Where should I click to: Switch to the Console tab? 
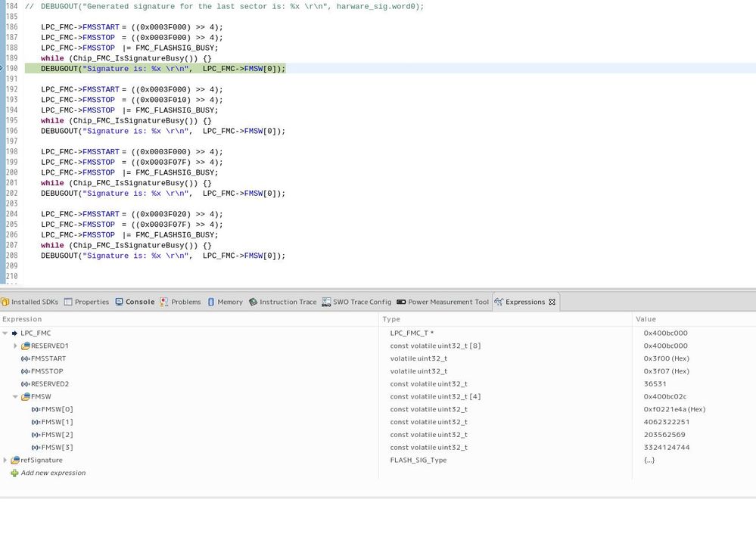(x=135, y=302)
